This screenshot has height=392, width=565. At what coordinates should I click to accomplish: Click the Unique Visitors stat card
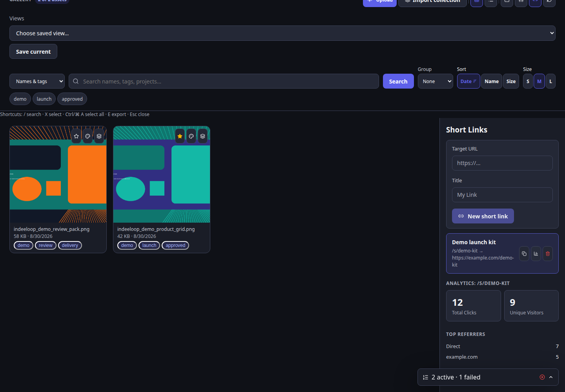coord(531,306)
